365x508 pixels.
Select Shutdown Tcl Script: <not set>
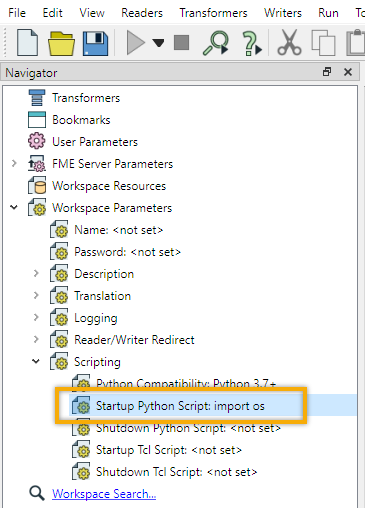(x=176, y=472)
